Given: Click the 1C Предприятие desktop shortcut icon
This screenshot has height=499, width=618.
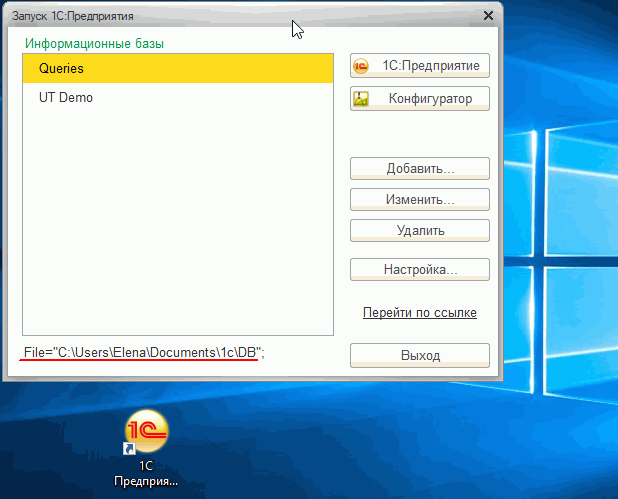Looking at the screenshot, I should [146, 448].
